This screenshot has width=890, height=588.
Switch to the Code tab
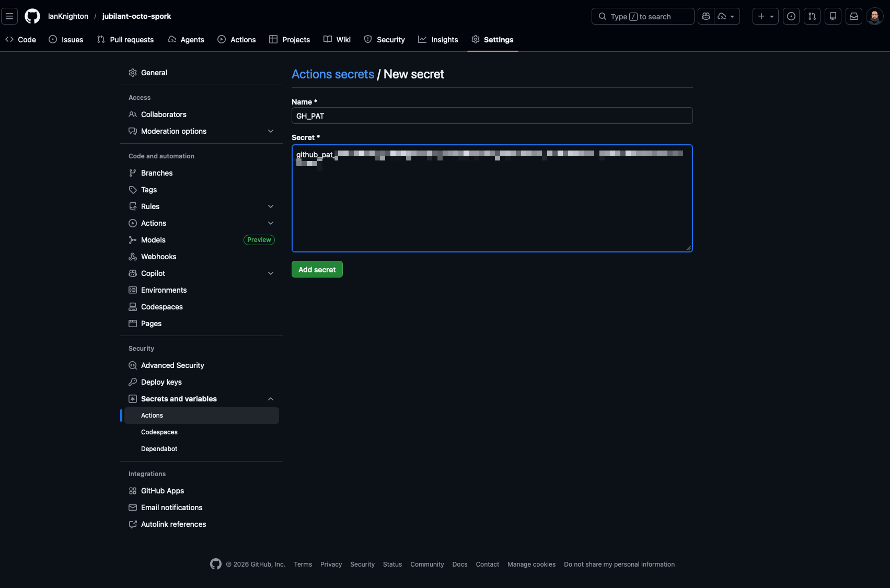pos(21,40)
